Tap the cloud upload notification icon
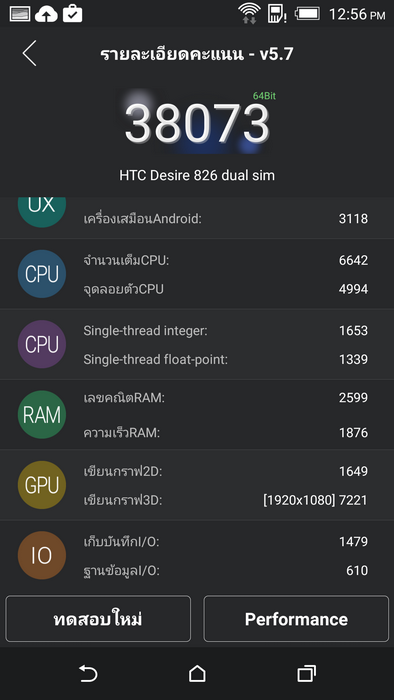This screenshot has height=700, width=394. point(46,14)
